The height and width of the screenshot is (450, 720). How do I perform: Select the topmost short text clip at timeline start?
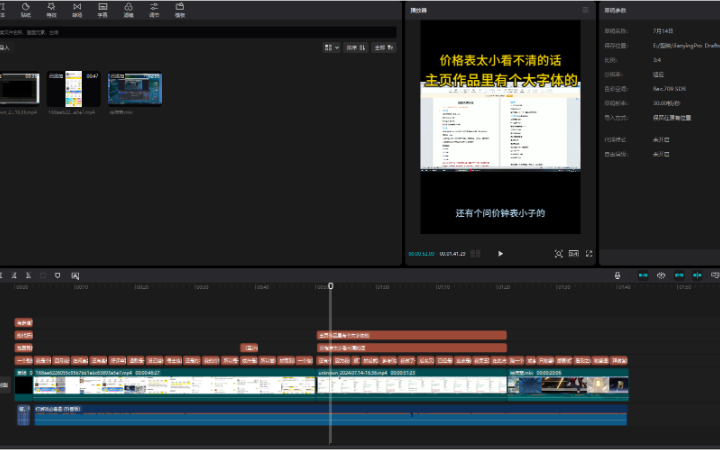[x=23, y=323]
